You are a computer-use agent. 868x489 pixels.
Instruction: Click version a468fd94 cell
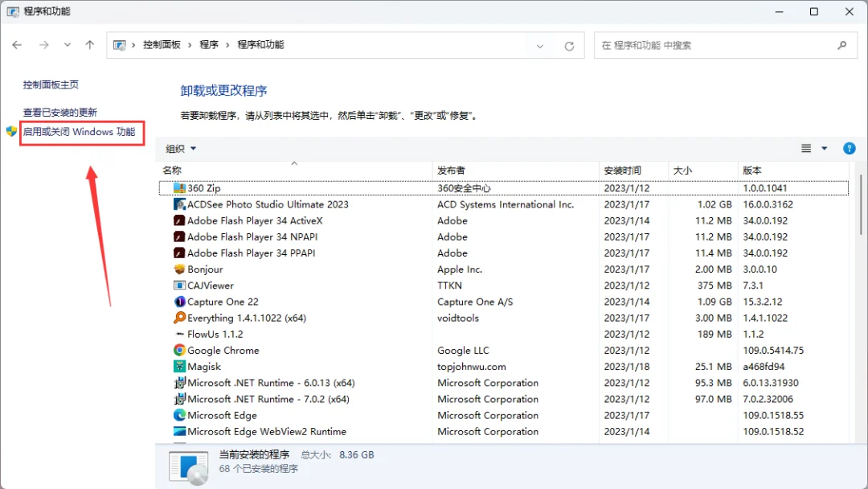point(764,367)
